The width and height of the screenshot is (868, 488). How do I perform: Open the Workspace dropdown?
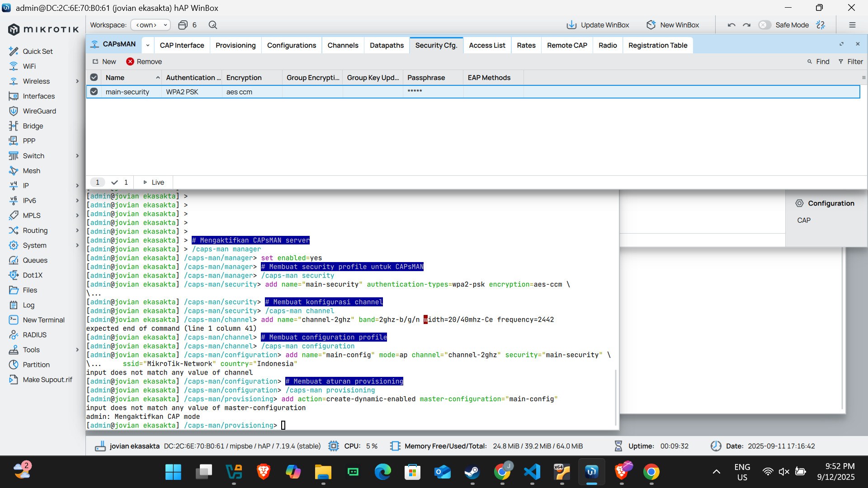151,25
